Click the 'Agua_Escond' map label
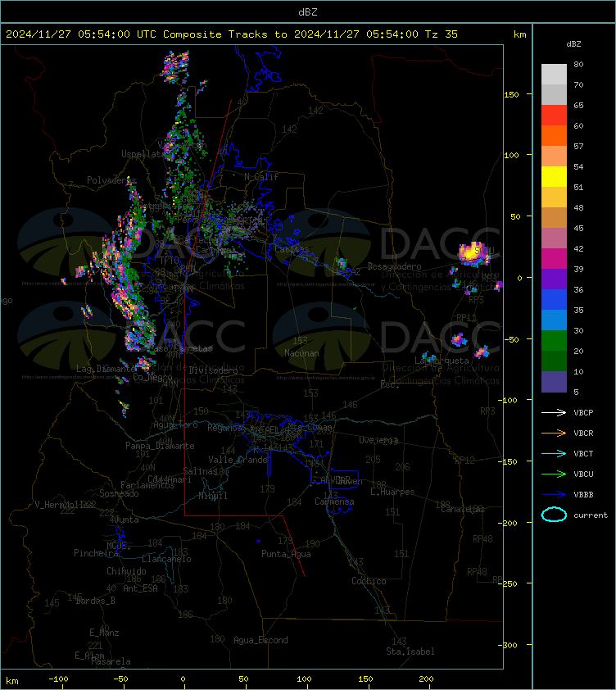This screenshot has width=616, height=690. coord(260,640)
